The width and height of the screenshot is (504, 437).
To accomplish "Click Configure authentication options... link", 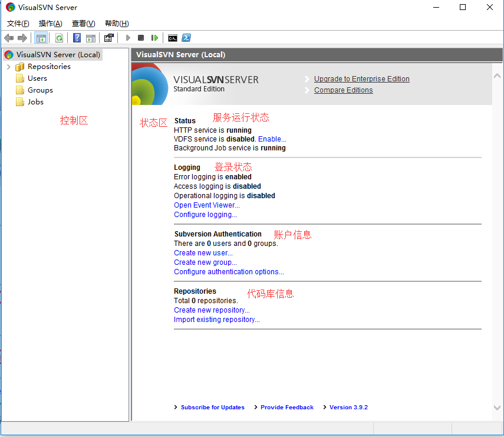I will [x=229, y=272].
